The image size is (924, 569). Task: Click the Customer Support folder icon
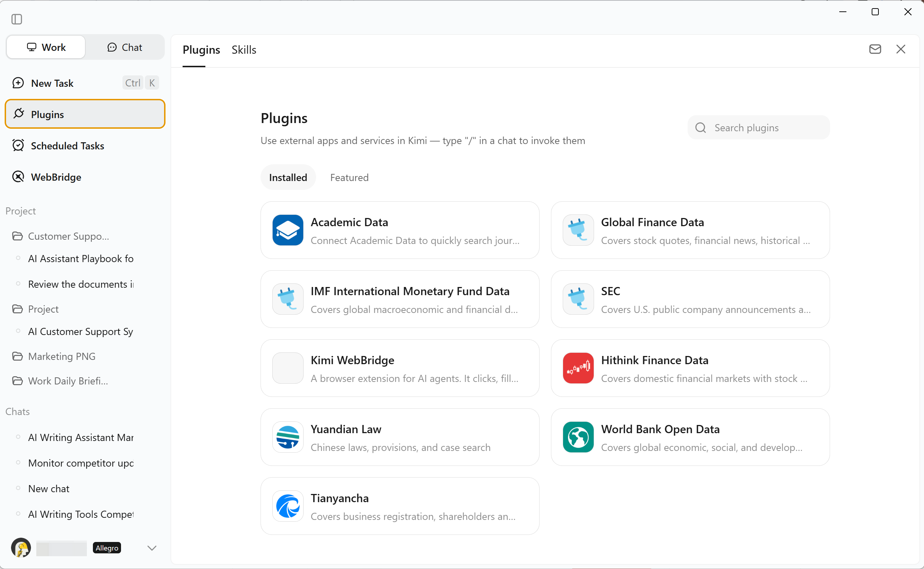[x=17, y=236]
